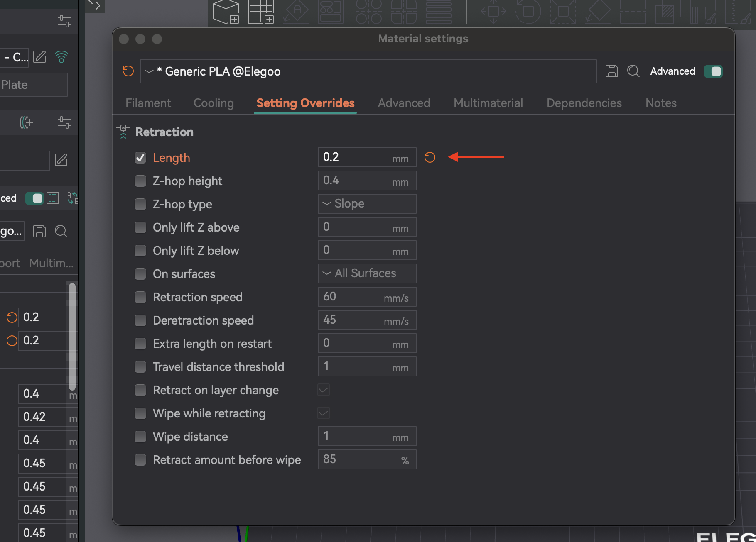Open the Z-hop type Slope dropdown
Screen dimensions: 756x542
[367, 204]
